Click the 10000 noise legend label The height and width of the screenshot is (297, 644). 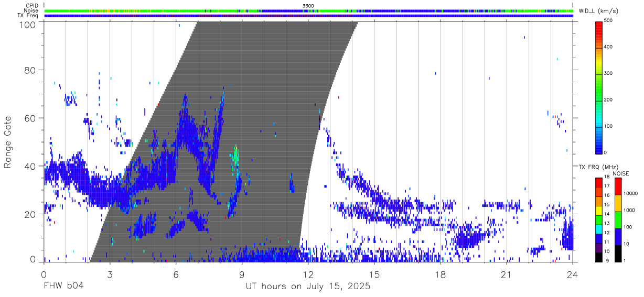coord(631,194)
